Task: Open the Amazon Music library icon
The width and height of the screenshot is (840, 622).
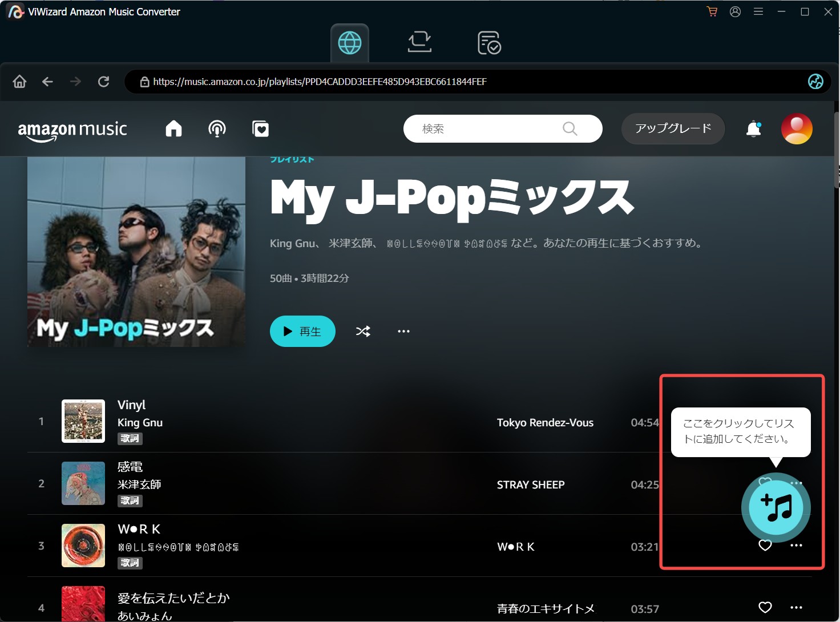Action: click(261, 129)
